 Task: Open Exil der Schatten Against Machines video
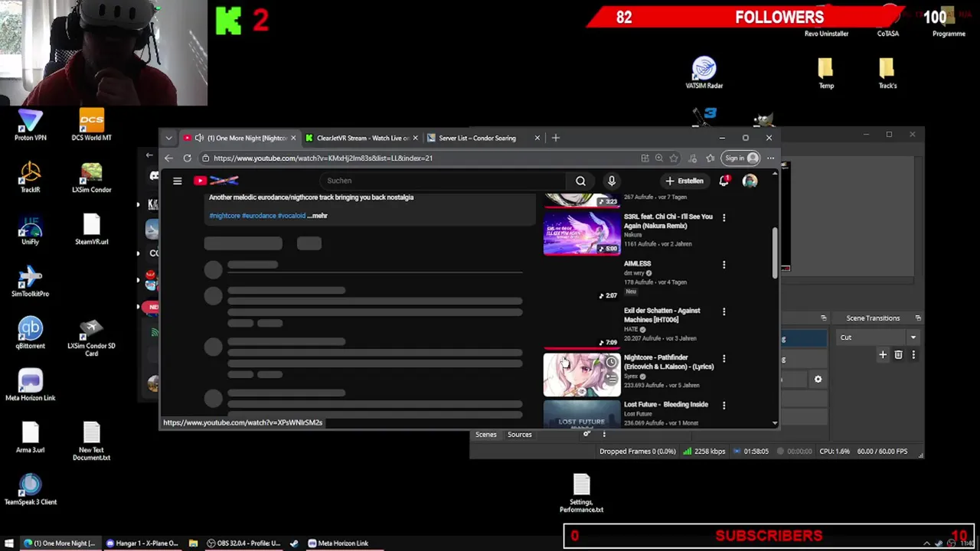[x=661, y=315]
